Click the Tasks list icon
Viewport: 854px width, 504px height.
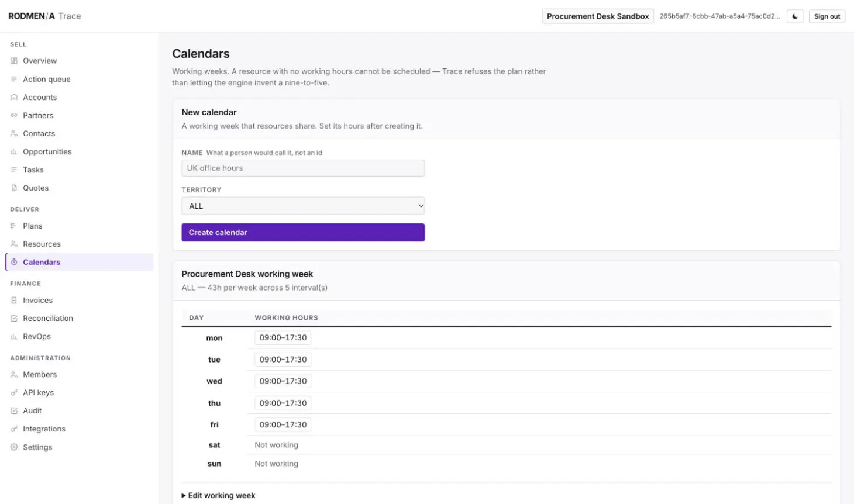(x=14, y=170)
